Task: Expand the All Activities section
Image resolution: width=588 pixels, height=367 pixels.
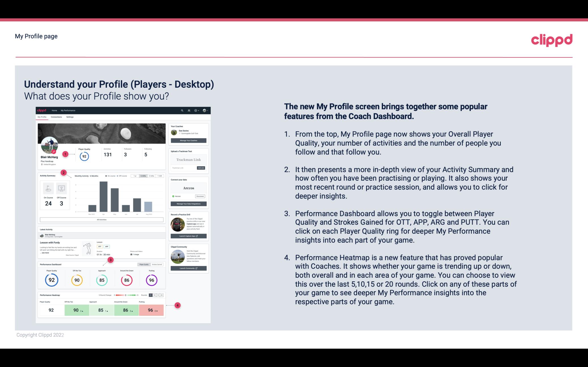Action: click(x=102, y=219)
